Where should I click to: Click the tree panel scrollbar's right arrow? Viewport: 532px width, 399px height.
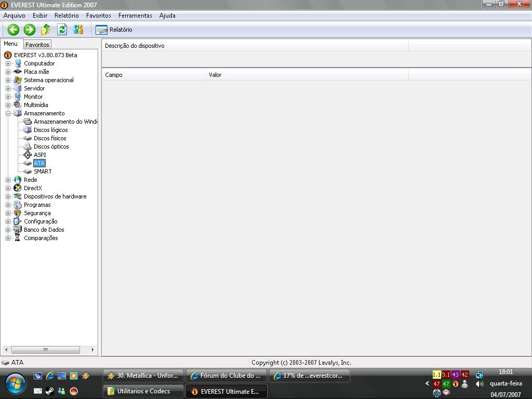click(x=92, y=350)
